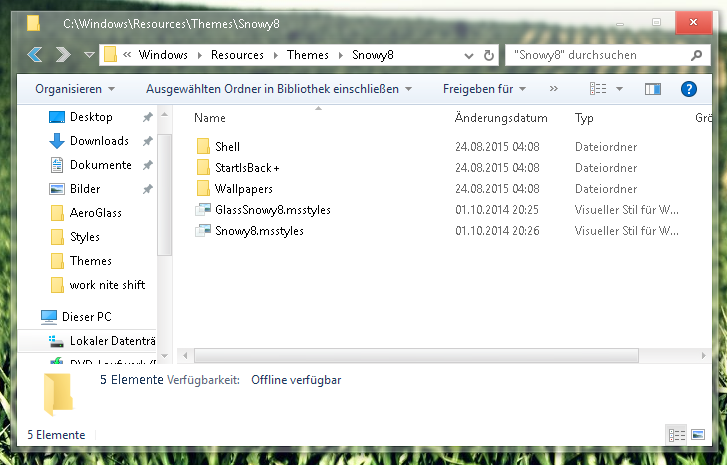The height and width of the screenshot is (465, 727).
Task: Open the Organisieren dropdown menu
Action: point(75,89)
